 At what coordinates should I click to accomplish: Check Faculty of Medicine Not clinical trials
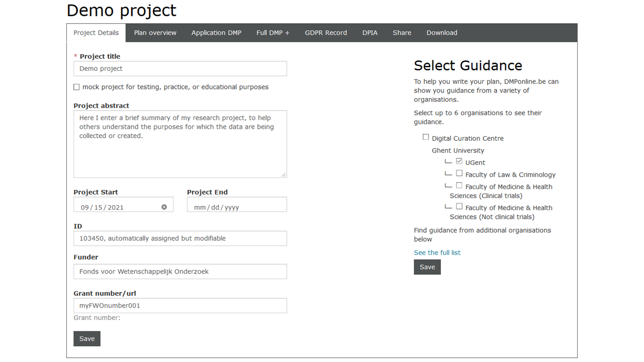click(459, 207)
